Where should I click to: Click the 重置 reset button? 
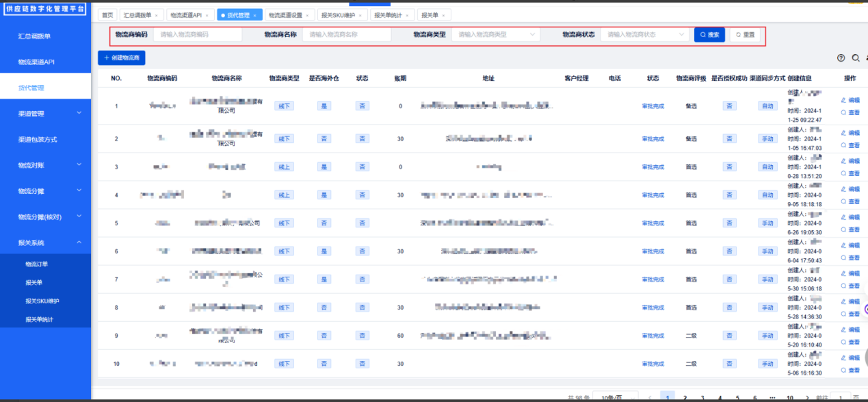tap(745, 34)
